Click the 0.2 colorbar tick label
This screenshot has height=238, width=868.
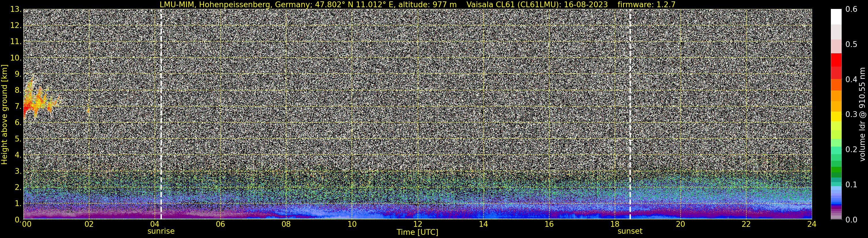pos(851,149)
